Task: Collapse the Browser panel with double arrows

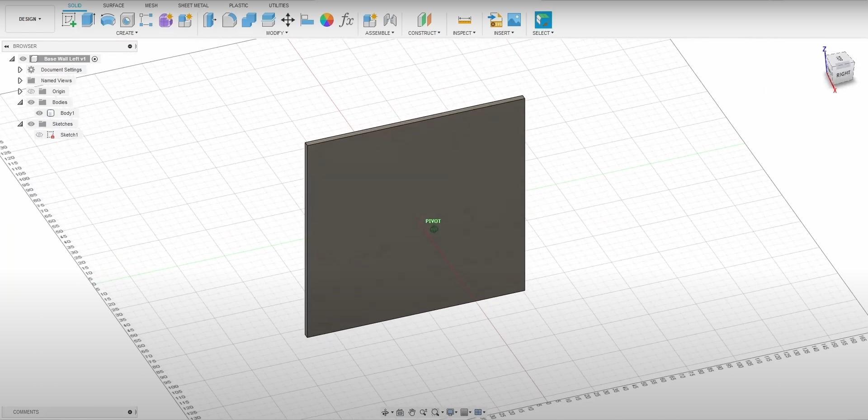Action: [x=7, y=46]
